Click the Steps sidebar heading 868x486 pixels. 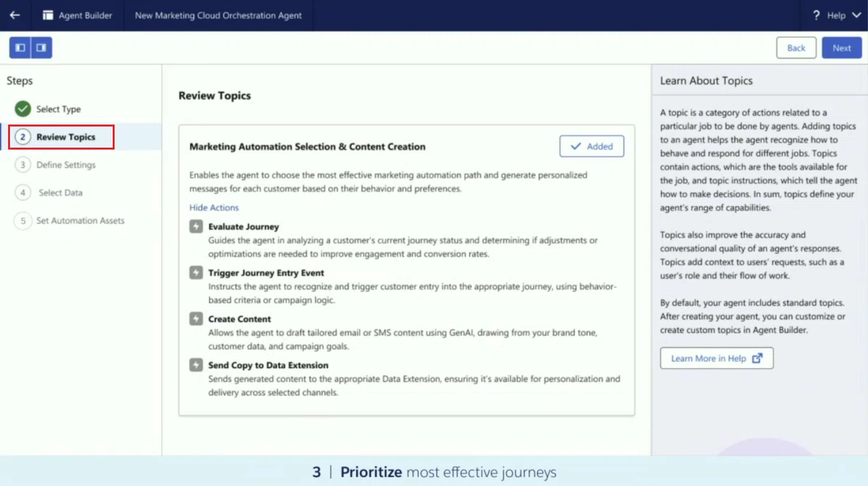(x=20, y=81)
